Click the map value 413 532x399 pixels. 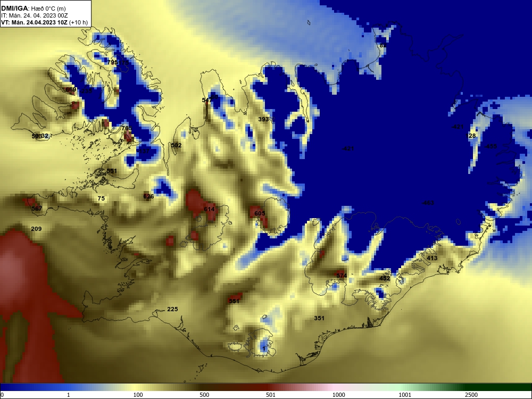[432, 258]
